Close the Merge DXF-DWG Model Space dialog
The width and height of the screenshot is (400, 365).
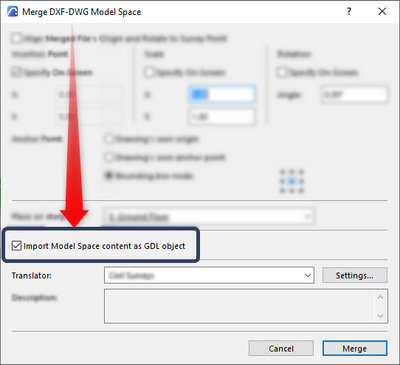point(382,12)
